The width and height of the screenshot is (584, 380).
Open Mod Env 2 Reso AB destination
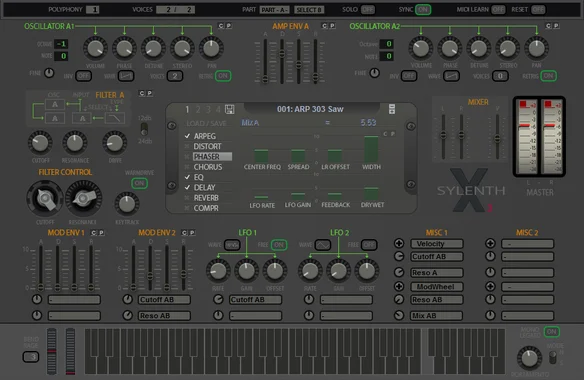(164, 316)
